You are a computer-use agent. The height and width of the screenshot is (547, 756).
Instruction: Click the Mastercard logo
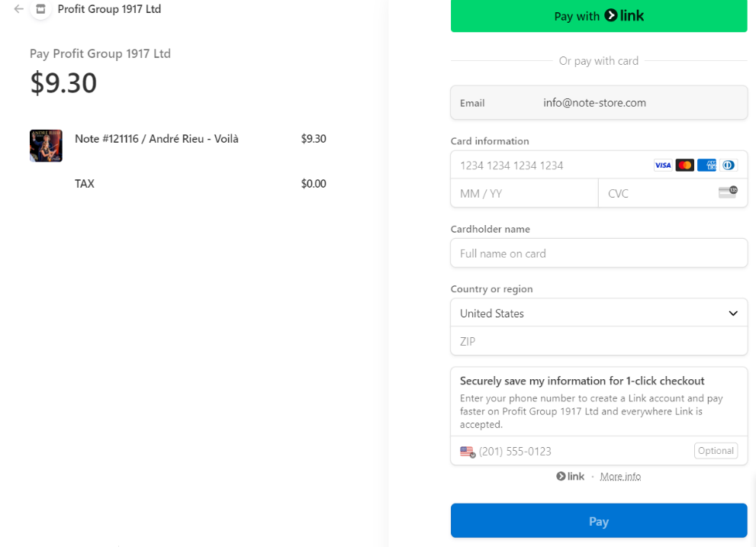(x=684, y=166)
